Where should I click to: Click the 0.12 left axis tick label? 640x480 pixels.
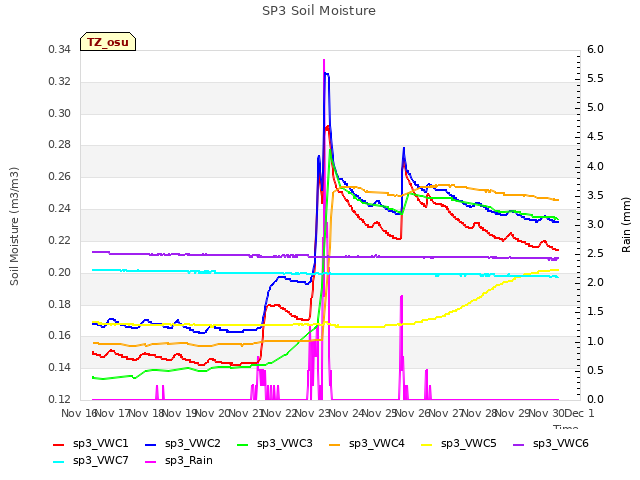click(60, 399)
